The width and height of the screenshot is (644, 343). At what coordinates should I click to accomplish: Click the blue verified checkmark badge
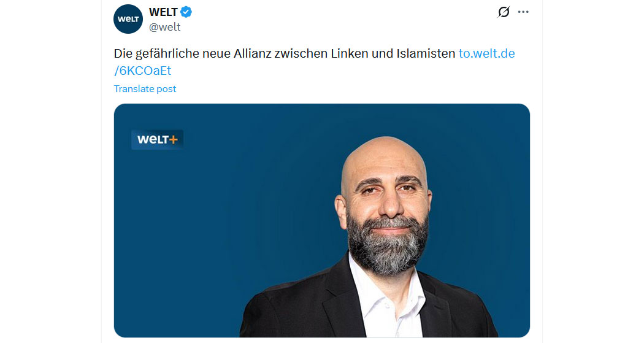click(186, 12)
